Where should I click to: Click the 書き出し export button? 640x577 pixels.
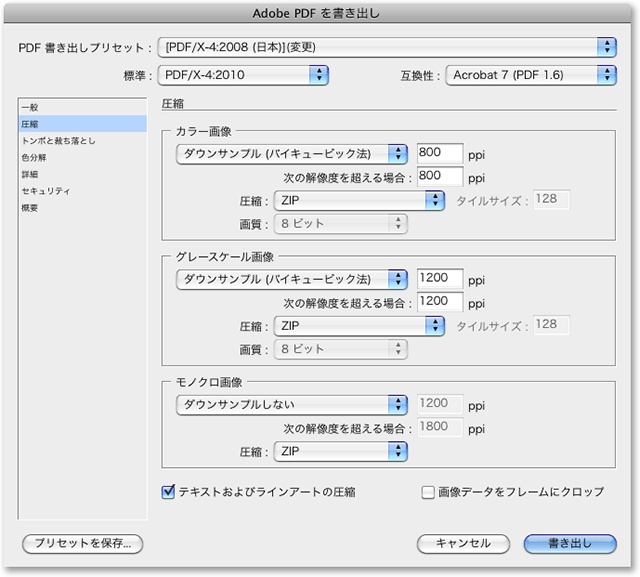570,544
